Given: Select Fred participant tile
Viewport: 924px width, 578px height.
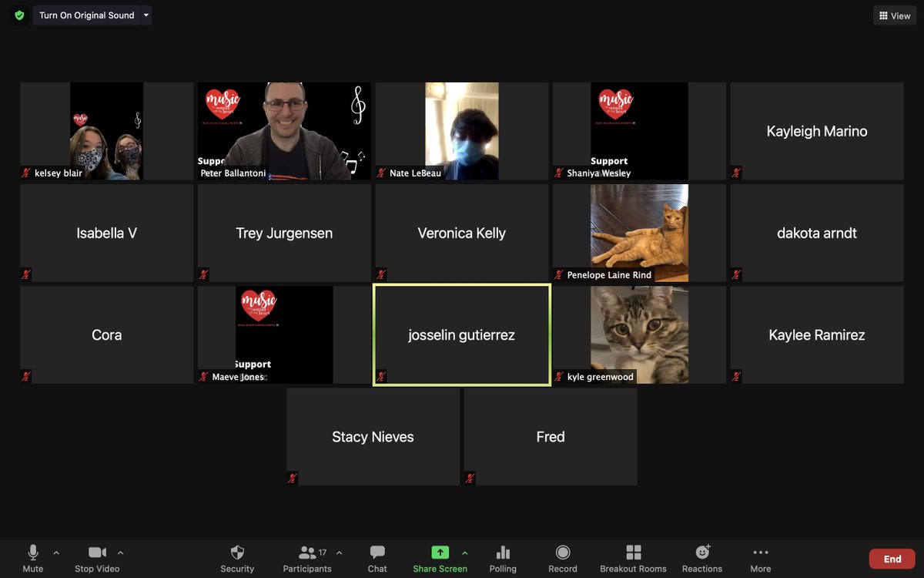Looking at the screenshot, I should click(551, 436).
